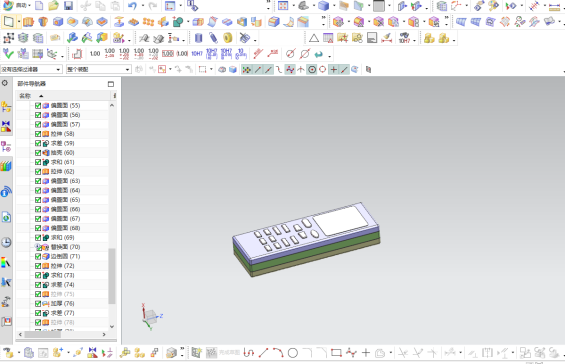565x364 pixels.
Task: Click the binoculars 10H7 search icon
Action: tap(404, 38)
